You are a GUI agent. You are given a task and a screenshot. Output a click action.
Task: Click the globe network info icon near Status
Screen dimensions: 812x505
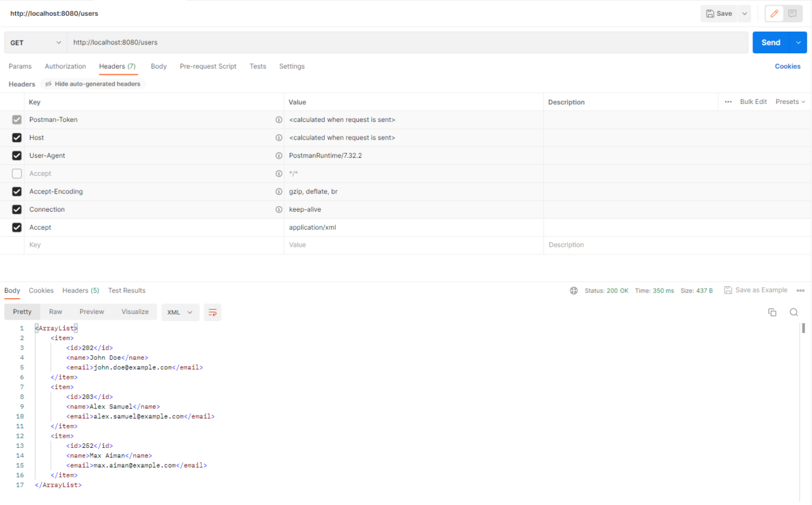573,290
